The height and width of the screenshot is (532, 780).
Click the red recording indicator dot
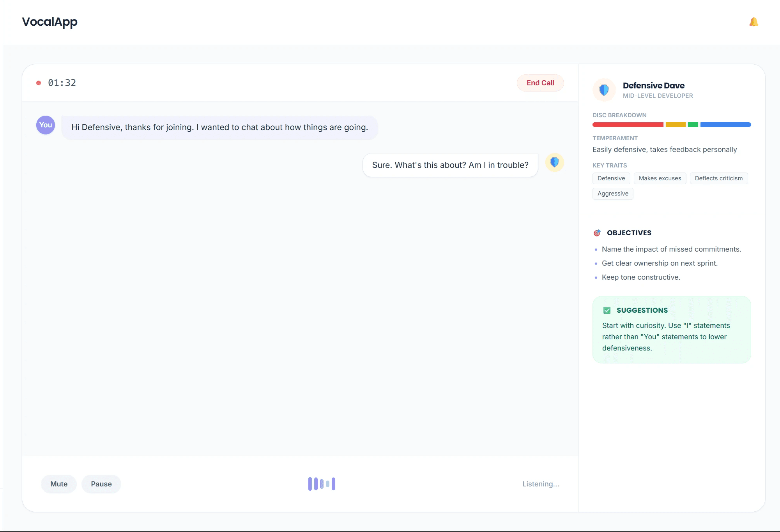coord(39,83)
